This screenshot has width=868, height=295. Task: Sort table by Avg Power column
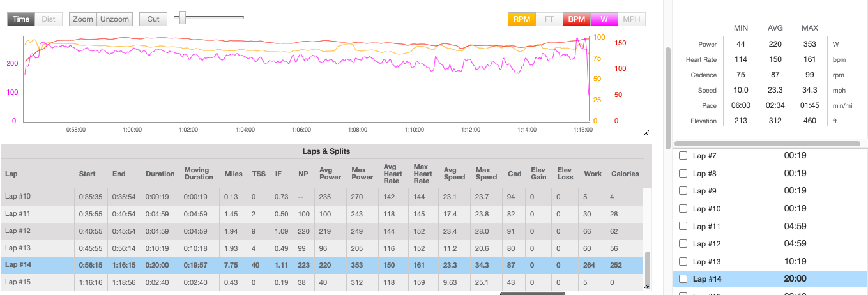pos(327,174)
